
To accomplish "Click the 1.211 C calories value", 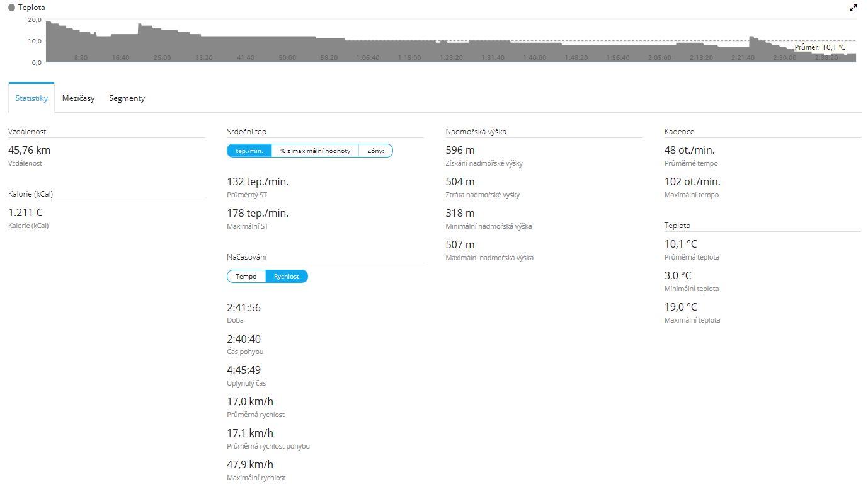I will click(25, 213).
